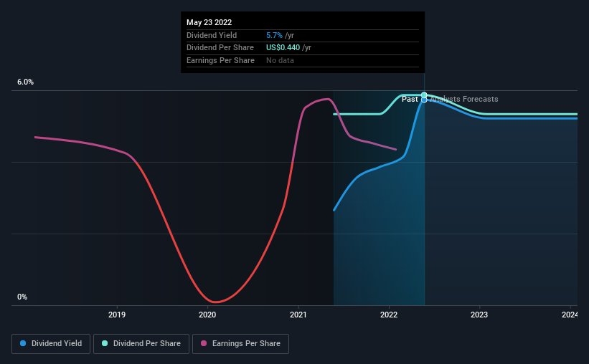
Task: Click the tooltip 'Dividend Per Share' row label
Action: [220, 48]
